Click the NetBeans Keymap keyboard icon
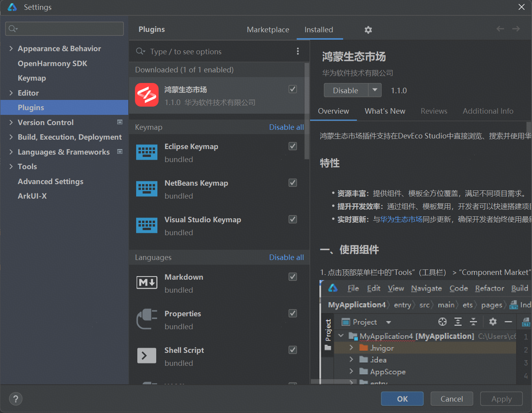The width and height of the screenshot is (532, 413). pyautogui.click(x=147, y=189)
